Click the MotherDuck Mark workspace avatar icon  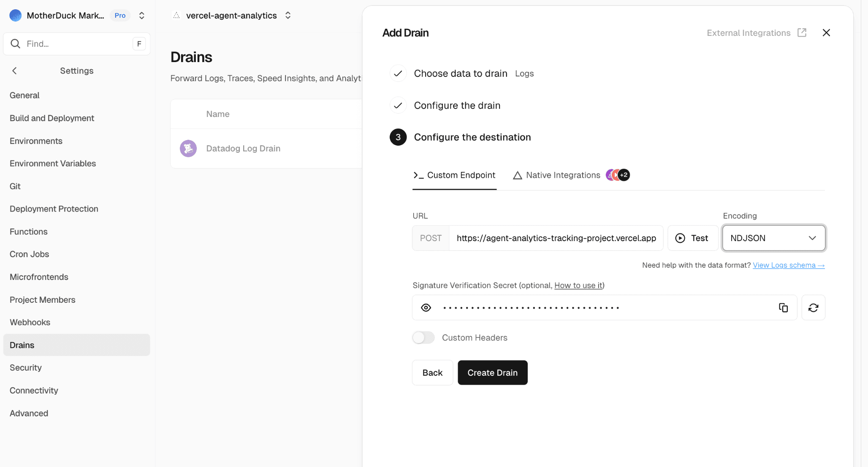pyautogui.click(x=15, y=15)
